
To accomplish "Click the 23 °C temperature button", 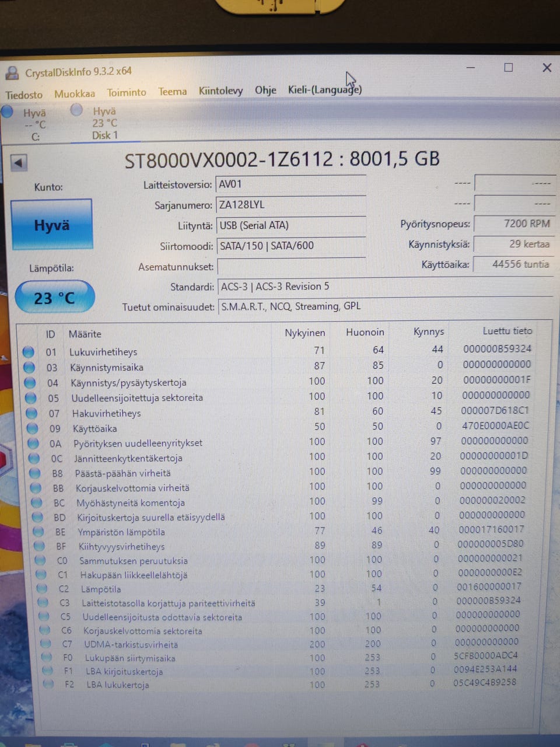I will [x=55, y=298].
